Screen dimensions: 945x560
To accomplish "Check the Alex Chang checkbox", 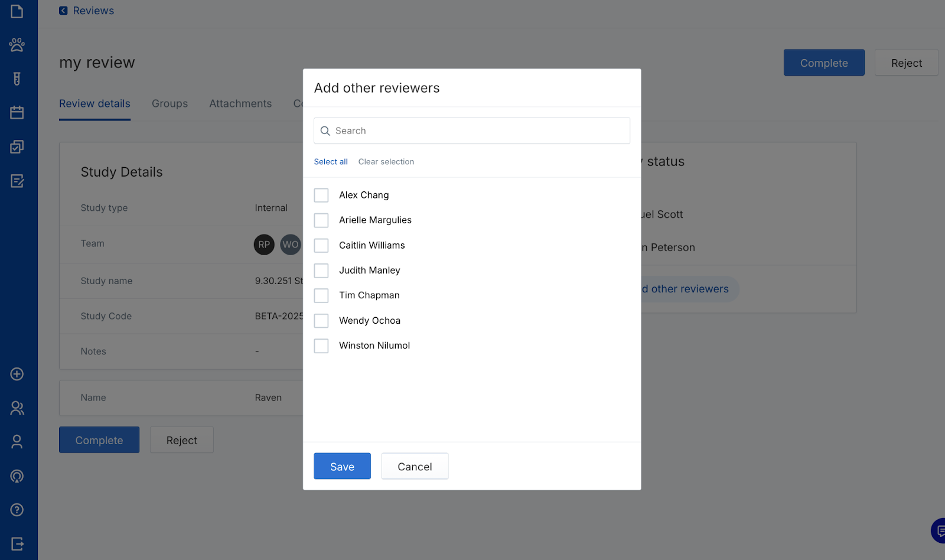I will coord(321,195).
